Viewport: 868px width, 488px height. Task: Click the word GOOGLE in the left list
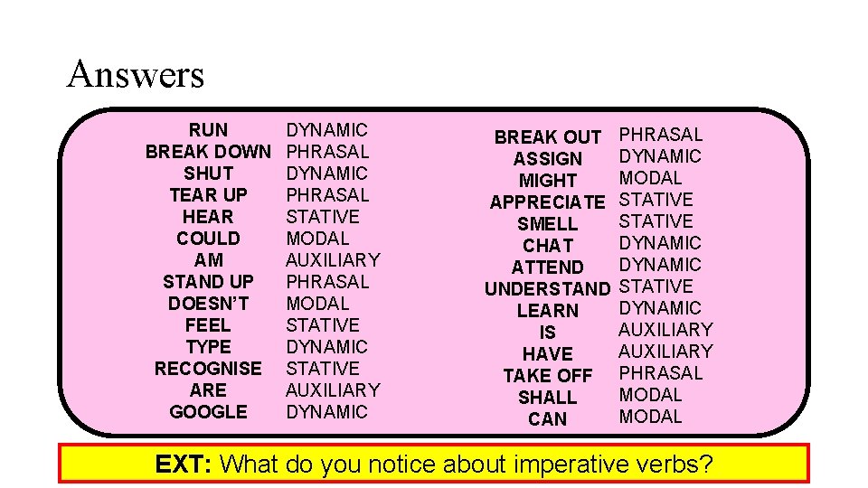coord(208,412)
